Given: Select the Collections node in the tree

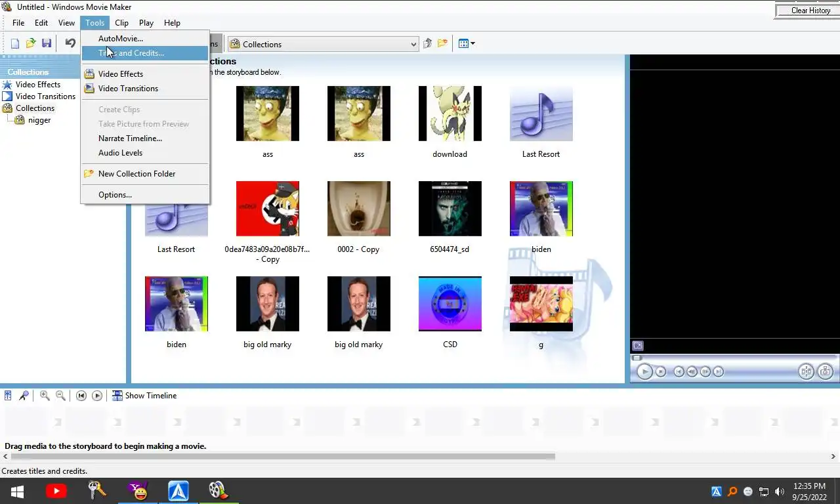Looking at the screenshot, I should point(35,108).
